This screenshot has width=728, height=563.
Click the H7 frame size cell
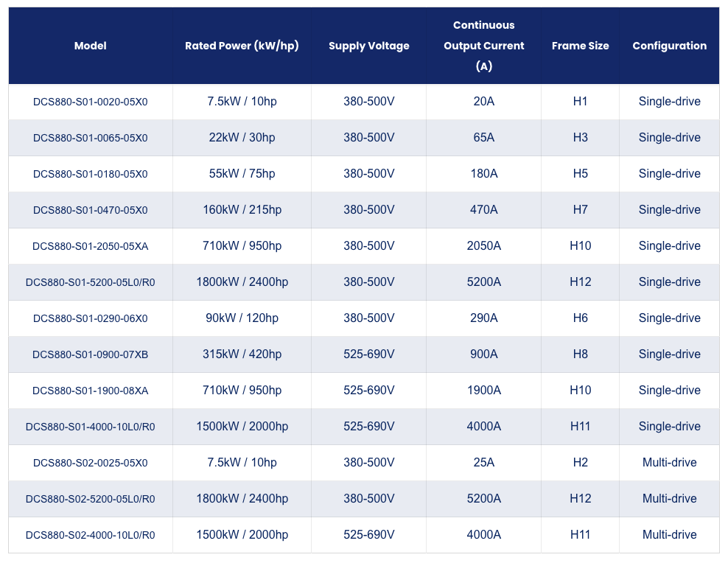point(581,210)
